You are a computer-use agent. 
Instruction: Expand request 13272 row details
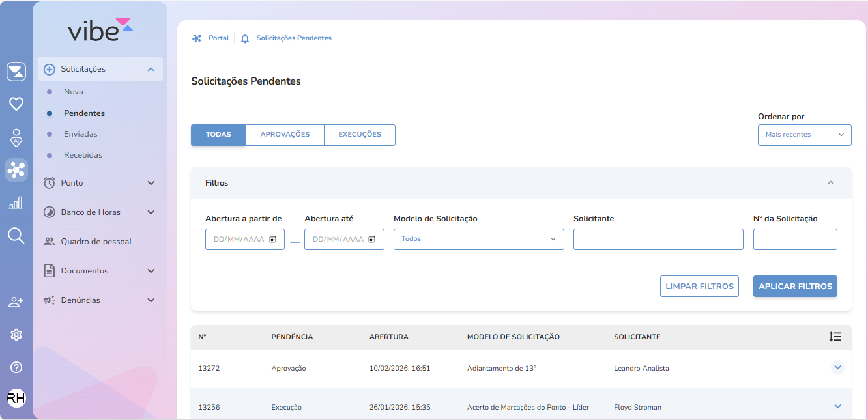click(838, 368)
